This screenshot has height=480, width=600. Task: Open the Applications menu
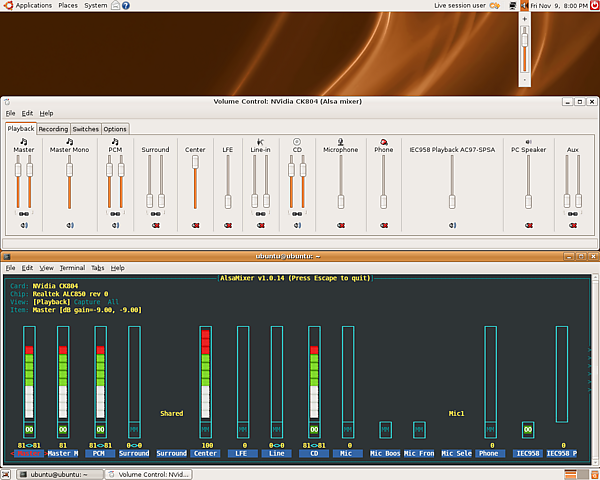[x=33, y=6]
